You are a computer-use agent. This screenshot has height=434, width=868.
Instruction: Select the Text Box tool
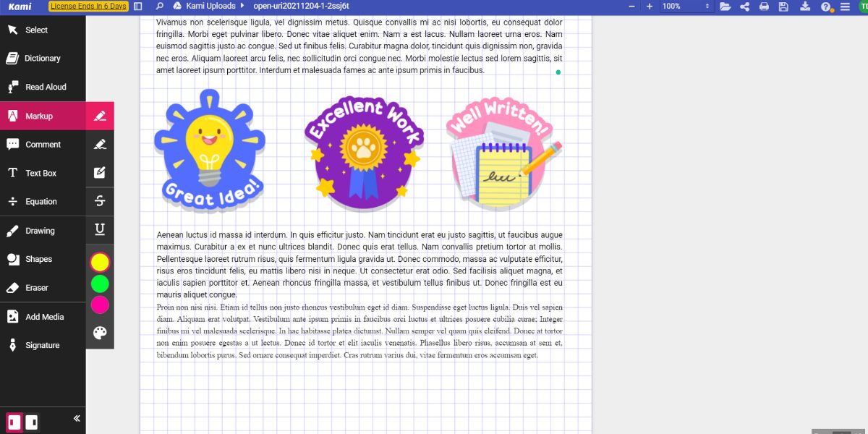(43, 173)
